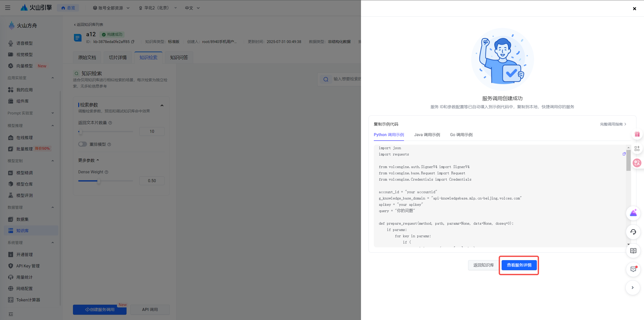Click the 火山引擎 logo
Viewport: 644px width, 320px height.
click(x=36, y=8)
